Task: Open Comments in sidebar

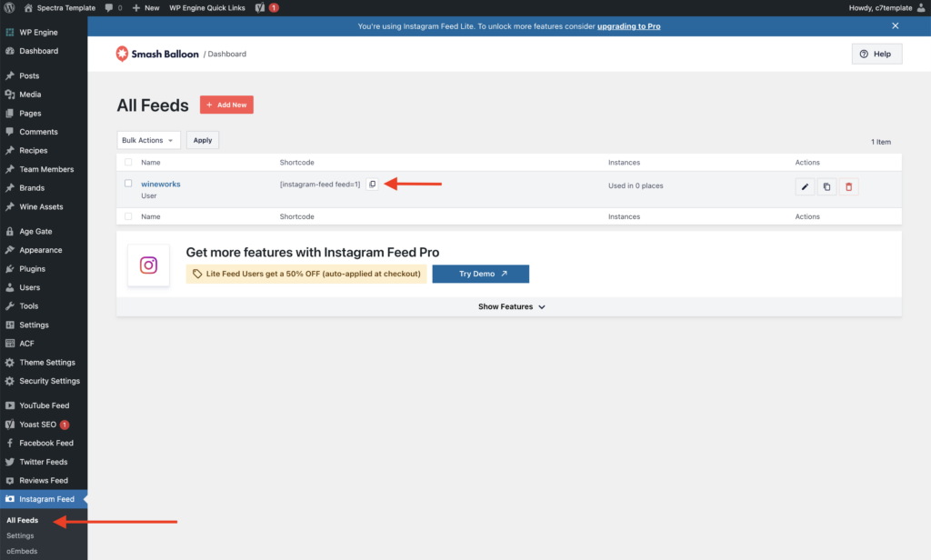Action: [44, 132]
